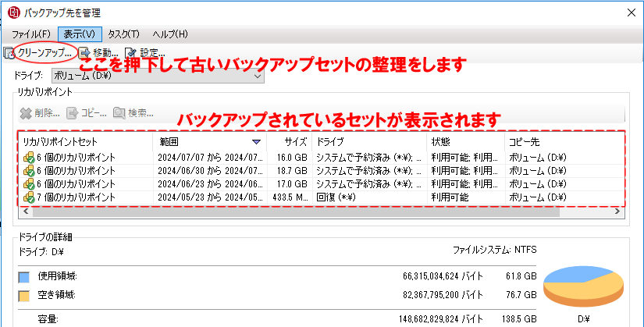Click the sort arrow in the 範囲 column header
This screenshot has height=327, width=644.
coord(256,142)
